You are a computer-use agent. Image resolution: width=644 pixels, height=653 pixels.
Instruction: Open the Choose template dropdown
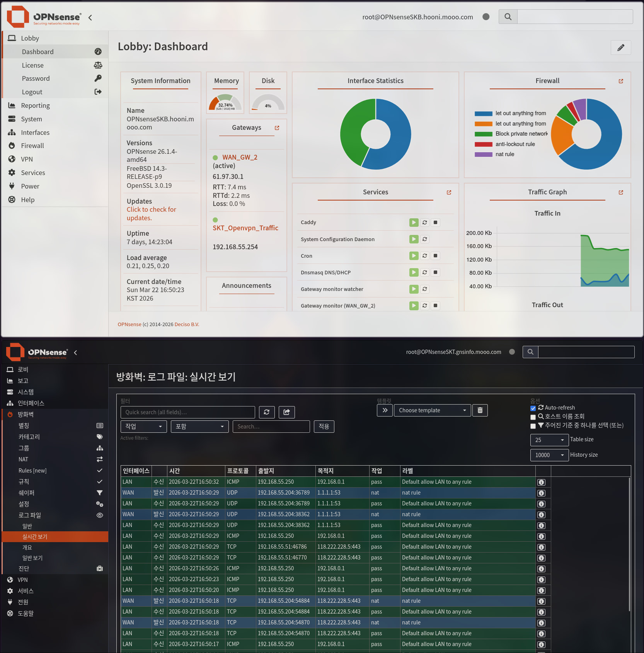tap(432, 410)
